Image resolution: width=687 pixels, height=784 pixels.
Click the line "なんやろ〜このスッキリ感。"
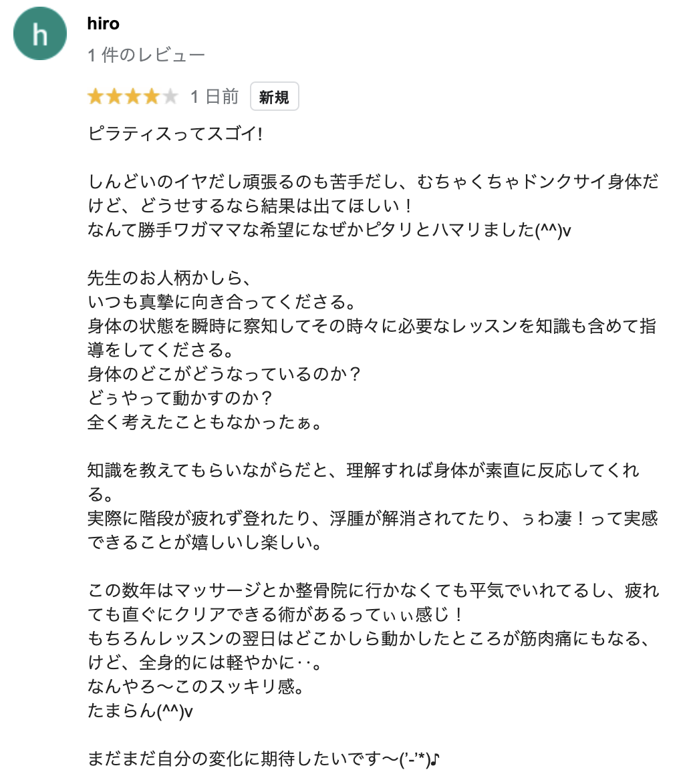(x=196, y=687)
